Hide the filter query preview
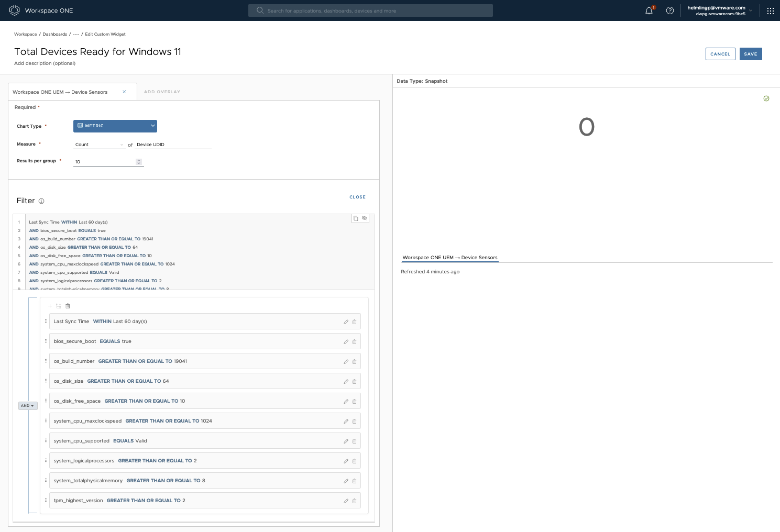This screenshot has height=532, width=780. pos(365,218)
